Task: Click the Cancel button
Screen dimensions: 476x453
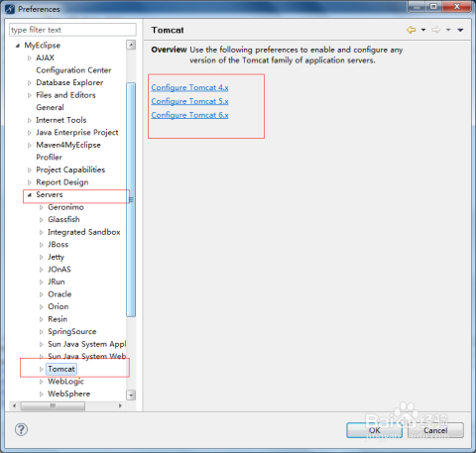Action: click(x=435, y=430)
